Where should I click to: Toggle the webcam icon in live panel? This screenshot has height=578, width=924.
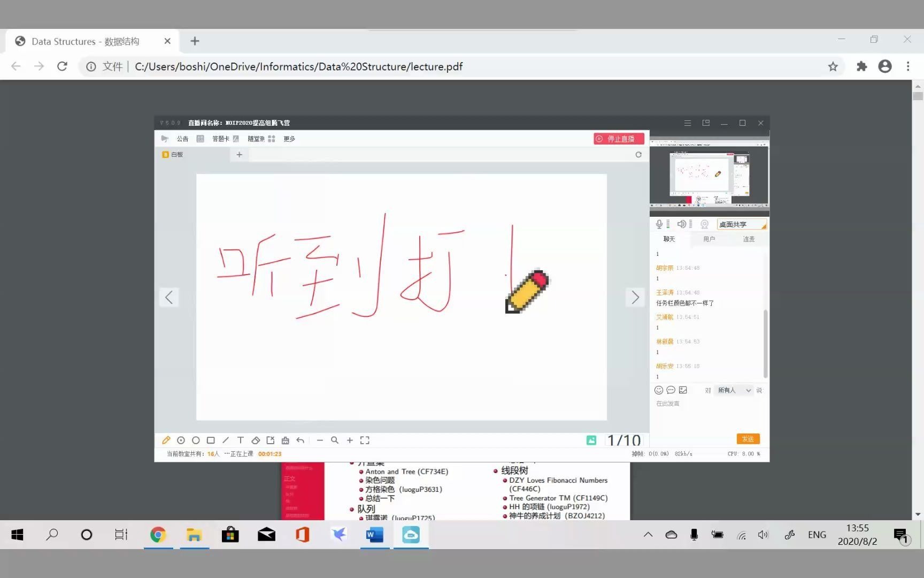(705, 224)
